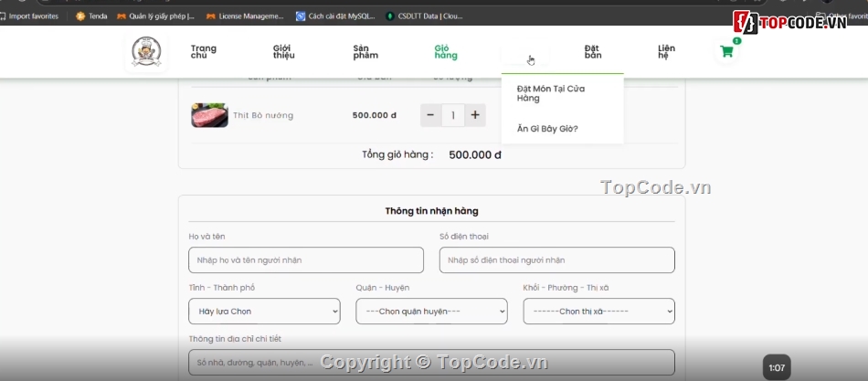The image size is (868, 381).
Task: Click the Thịt Bò nướng product thumbnail
Action: [x=209, y=115]
